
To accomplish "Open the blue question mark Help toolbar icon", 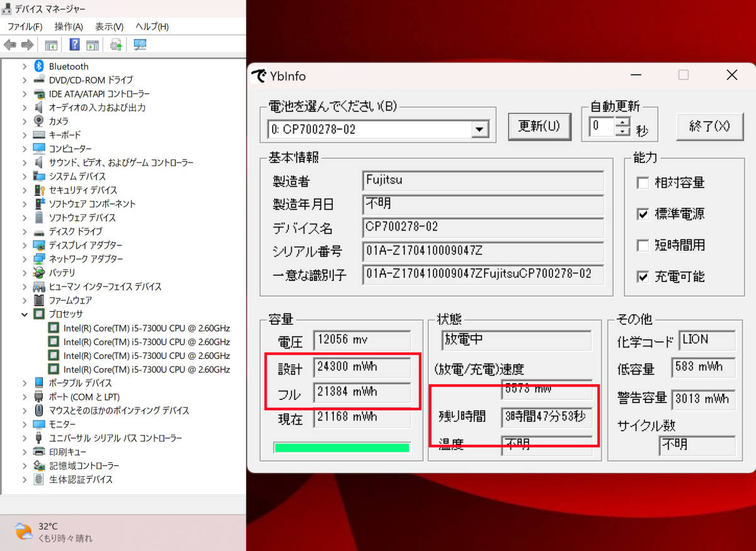I will (x=74, y=45).
